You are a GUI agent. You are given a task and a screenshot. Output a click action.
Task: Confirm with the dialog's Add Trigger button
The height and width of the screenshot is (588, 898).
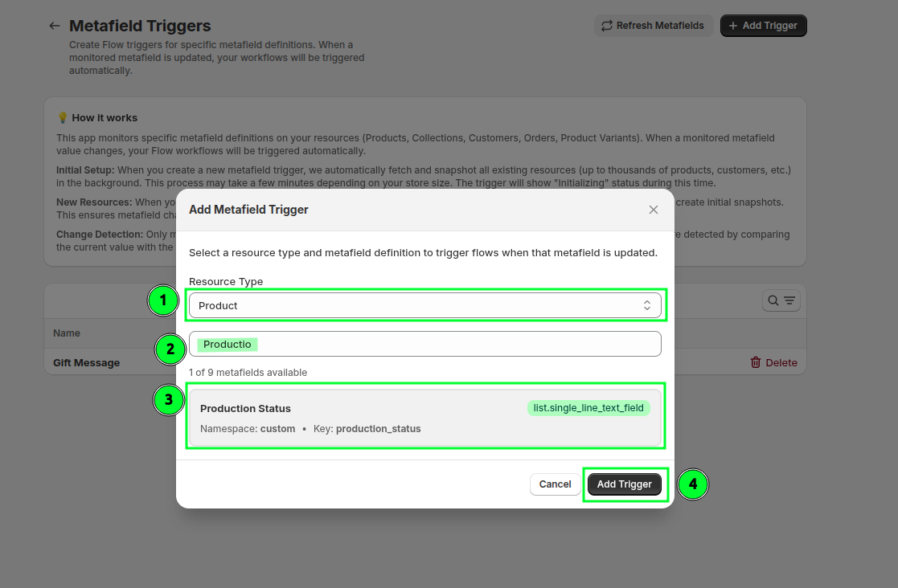pyautogui.click(x=625, y=484)
